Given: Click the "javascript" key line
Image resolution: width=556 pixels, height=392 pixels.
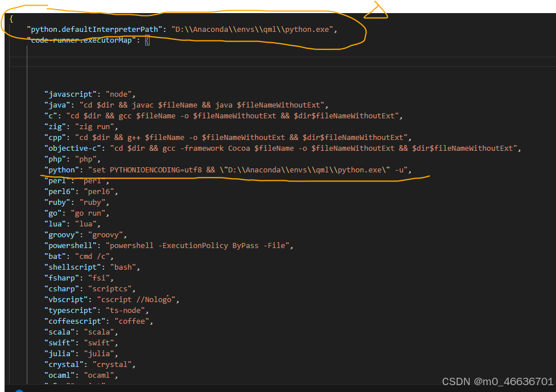Looking at the screenshot, I should click(90, 94).
